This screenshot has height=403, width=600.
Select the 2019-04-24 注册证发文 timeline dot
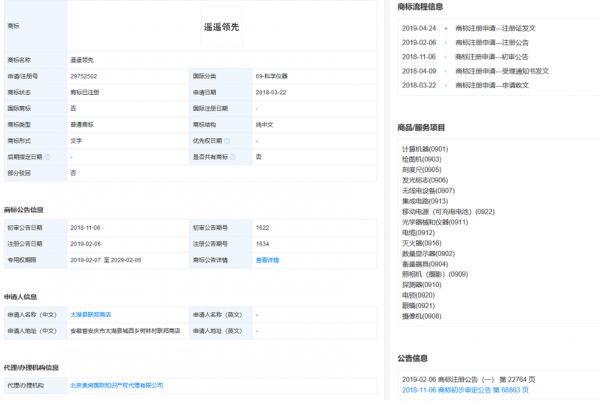point(446,30)
